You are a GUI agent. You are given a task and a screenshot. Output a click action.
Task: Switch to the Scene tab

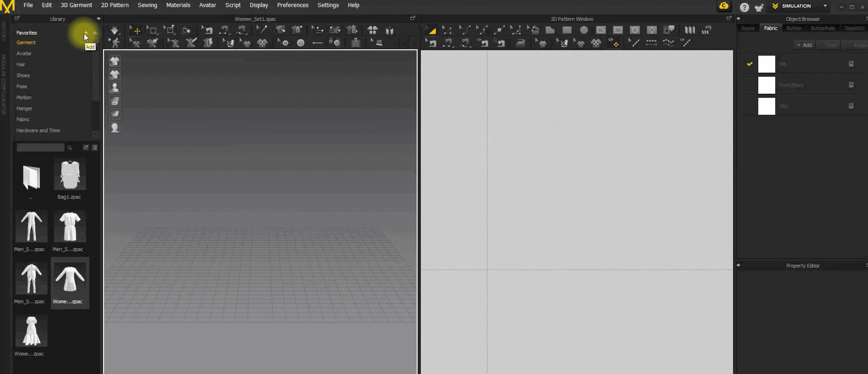(748, 28)
